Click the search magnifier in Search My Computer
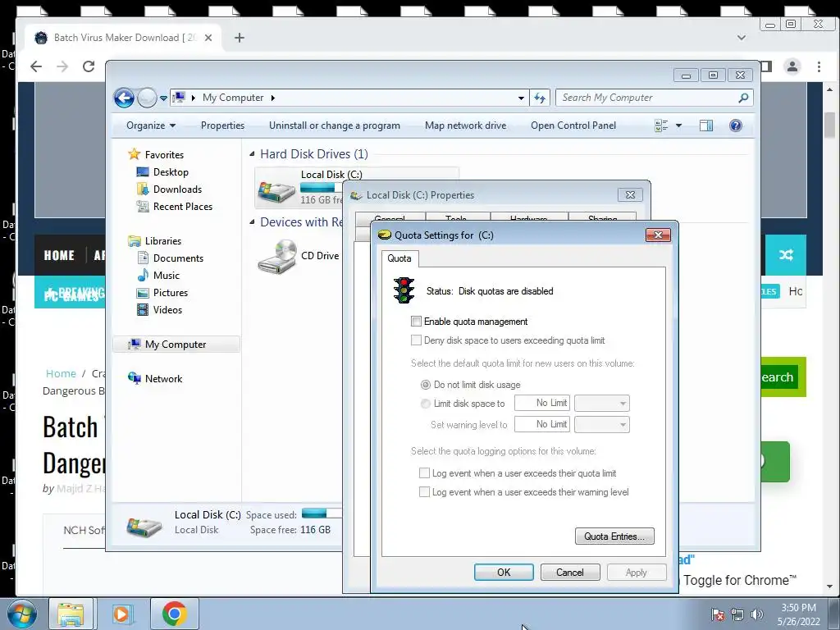840x630 pixels. 743,98
